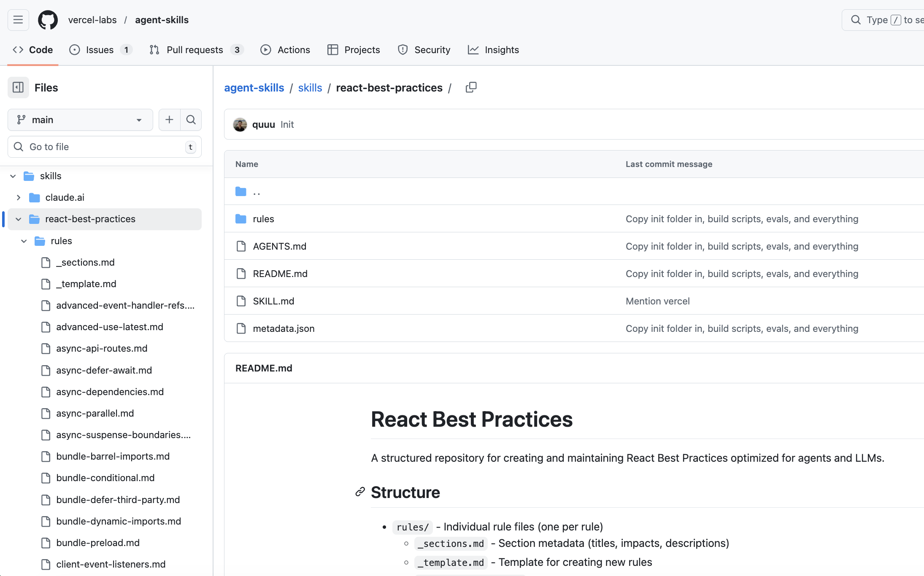Click the add file plus button
924x576 pixels.
pyautogui.click(x=169, y=120)
